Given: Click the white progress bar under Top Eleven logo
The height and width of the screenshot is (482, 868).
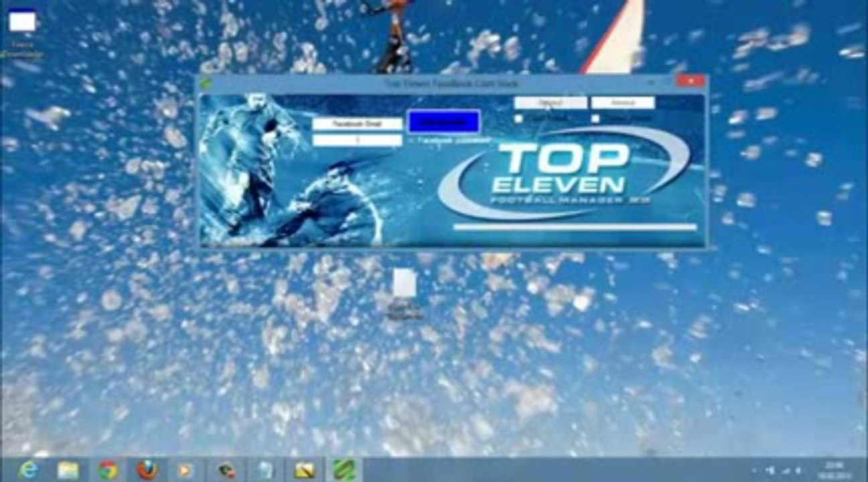Looking at the screenshot, I should coord(575,227).
